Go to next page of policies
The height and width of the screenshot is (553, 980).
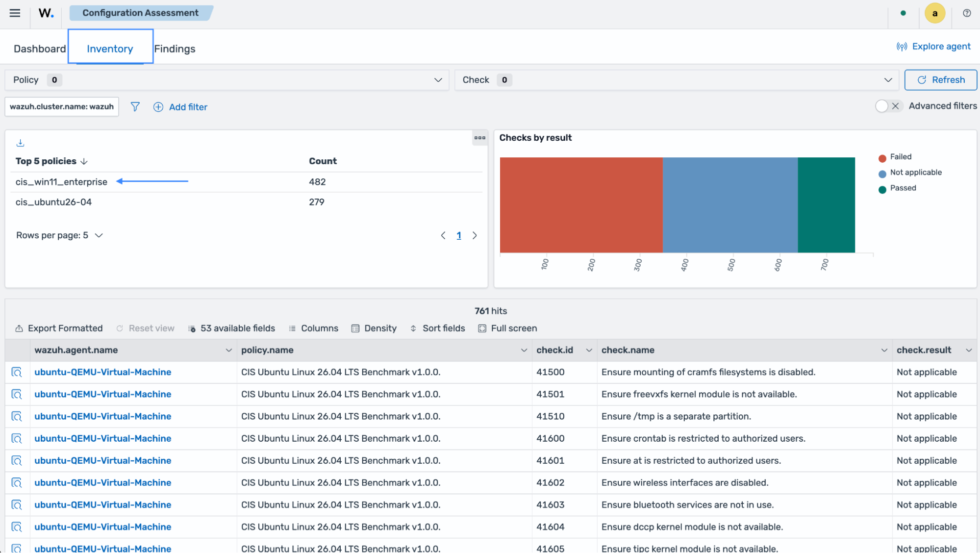(475, 236)
